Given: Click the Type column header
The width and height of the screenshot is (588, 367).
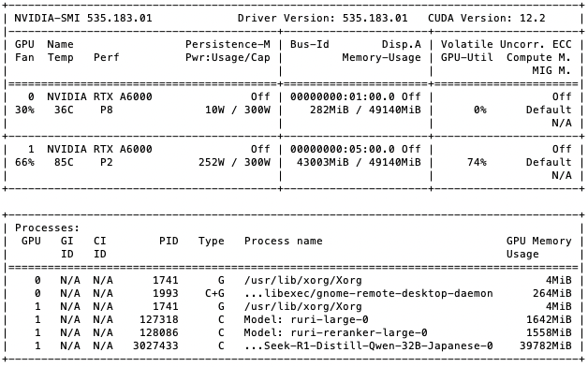Looking at the screenshot, I should 211,241.
